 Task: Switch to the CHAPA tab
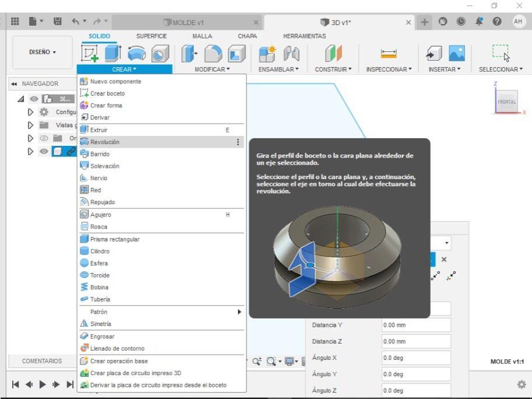pos(247,36)
